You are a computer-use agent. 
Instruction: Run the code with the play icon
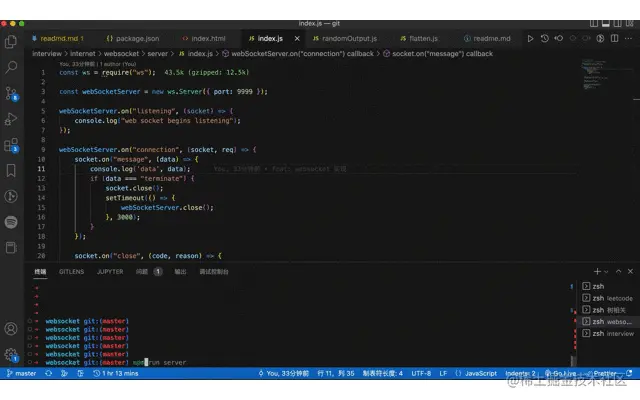pyautogui.click(x=530, y=38)
